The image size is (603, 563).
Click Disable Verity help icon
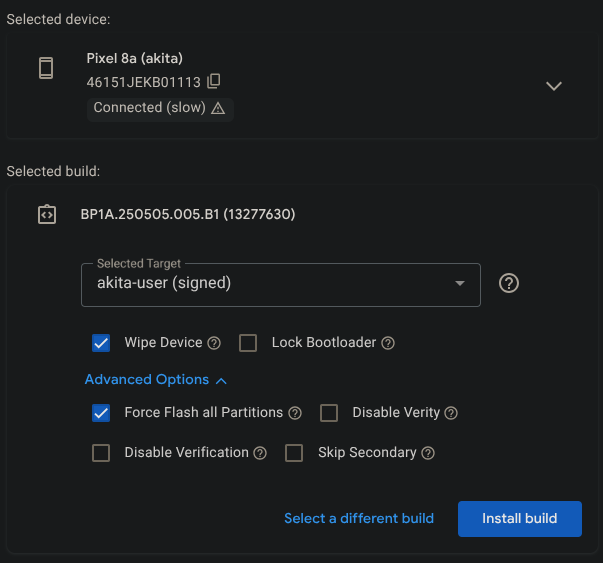click(x=451, y=413)
